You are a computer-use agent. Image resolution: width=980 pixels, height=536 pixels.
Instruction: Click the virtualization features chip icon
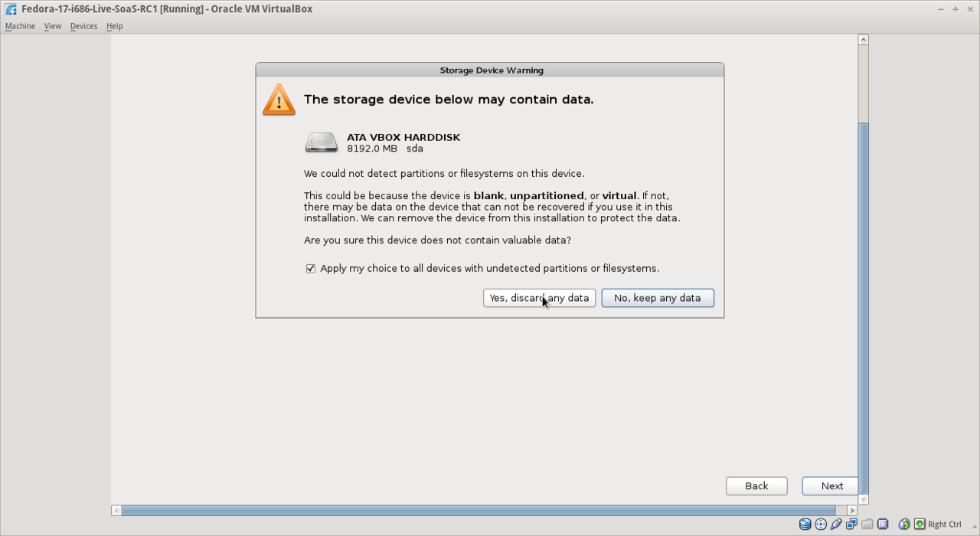coord(882,524)
